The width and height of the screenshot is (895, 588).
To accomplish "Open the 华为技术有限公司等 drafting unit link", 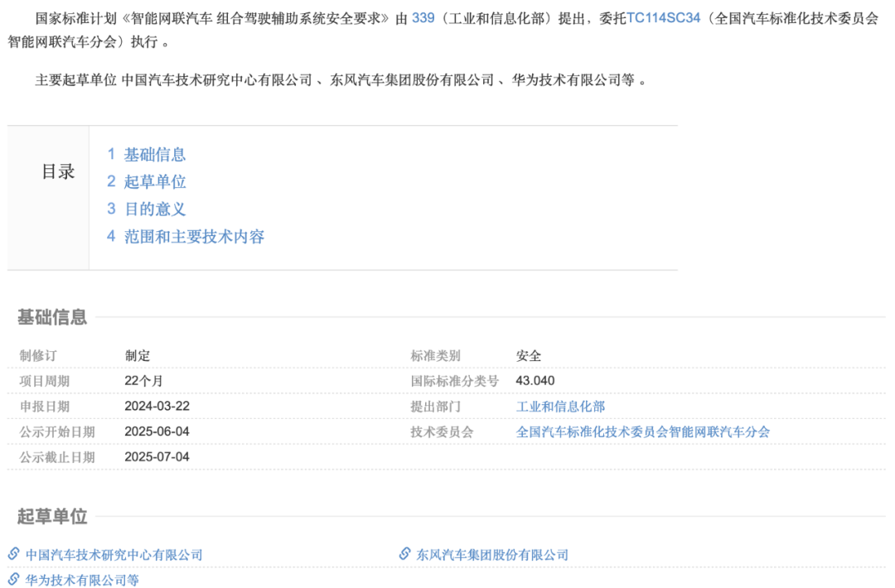I will point(82,580).
